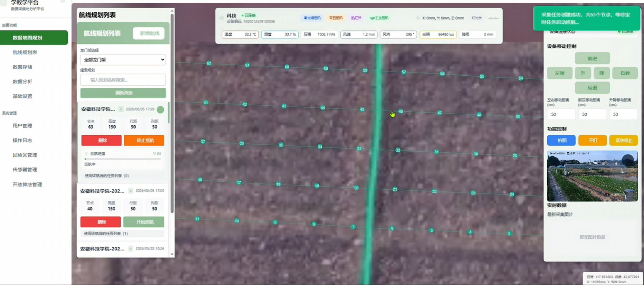This screenshot has height=285, width=644.
Task: Click waypoint 3 on the map
Action: point(509,234)
